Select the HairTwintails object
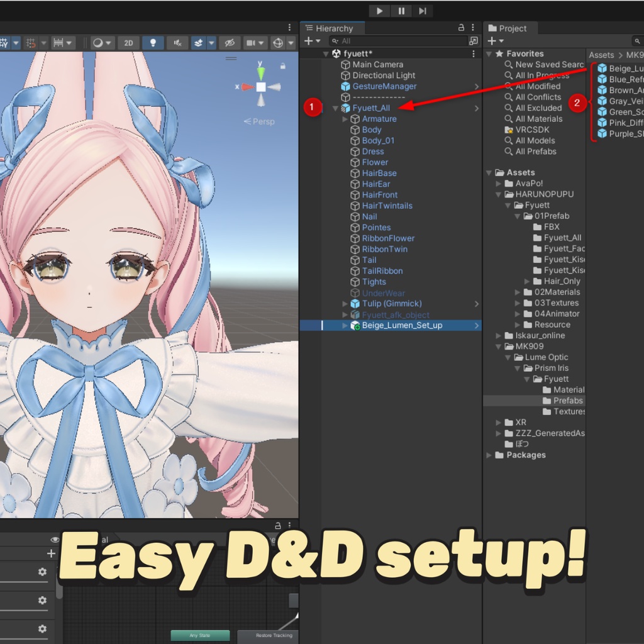 point(387,206)
